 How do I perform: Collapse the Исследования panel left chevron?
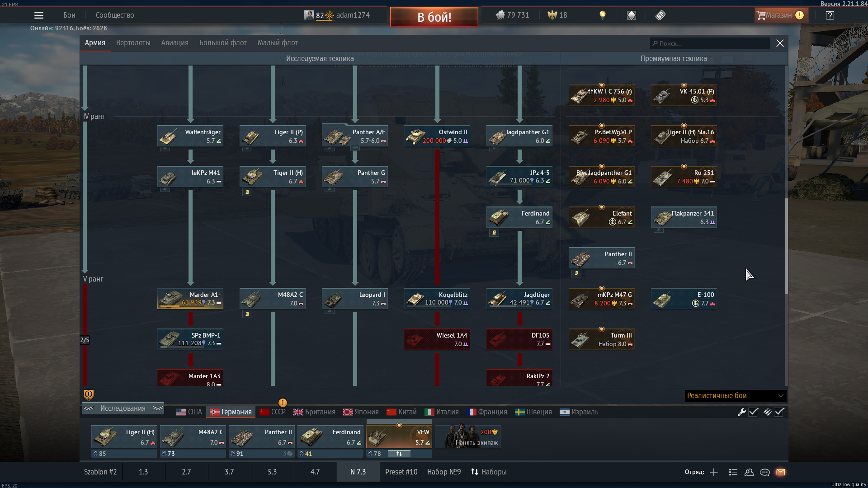tap(88, 408)
